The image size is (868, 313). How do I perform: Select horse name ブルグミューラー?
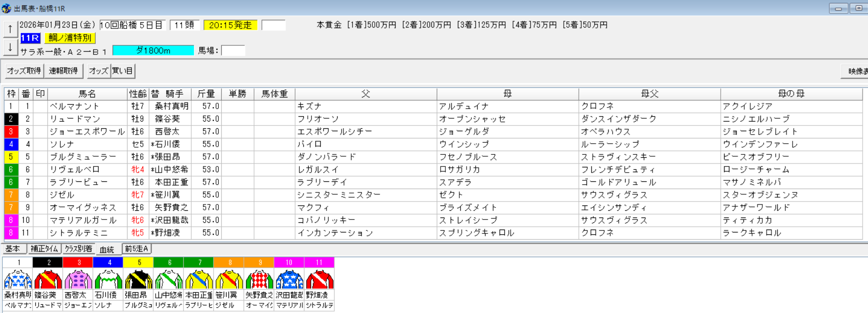tap(83, 157)
